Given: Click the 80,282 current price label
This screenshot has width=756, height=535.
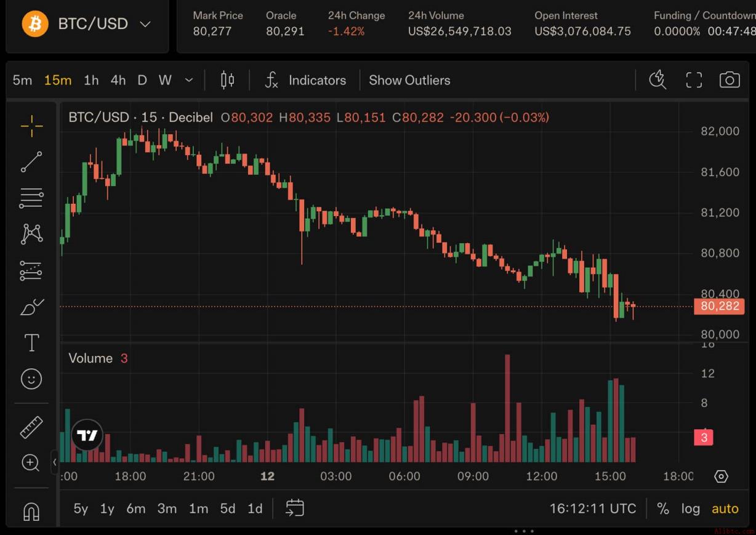Looking at the screenshot, I should click(x=720, y=306).
